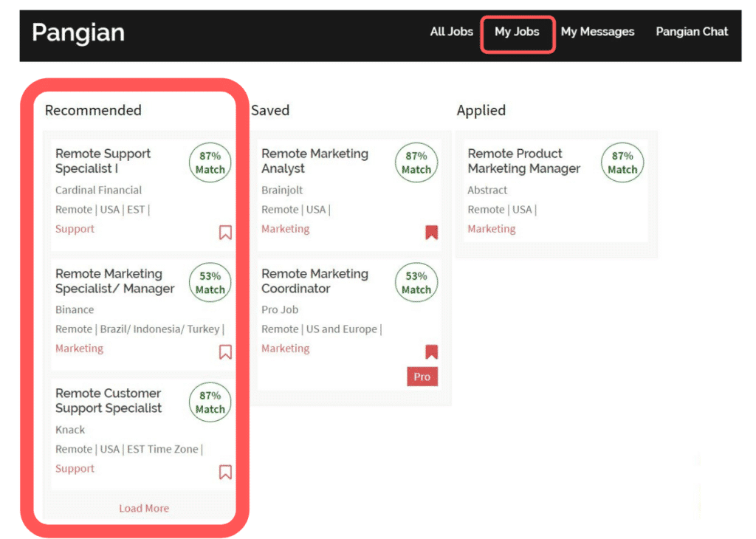Image resolution: width=756 pixels, height=539 pixels.
Task: Click the Pangian logo
Action: 78,32
